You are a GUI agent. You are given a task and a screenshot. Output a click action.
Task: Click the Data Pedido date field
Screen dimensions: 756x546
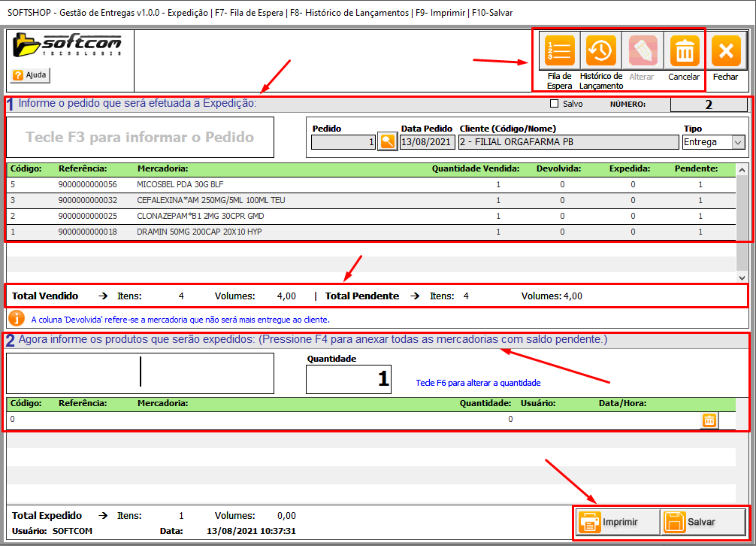tap(427, 142)
